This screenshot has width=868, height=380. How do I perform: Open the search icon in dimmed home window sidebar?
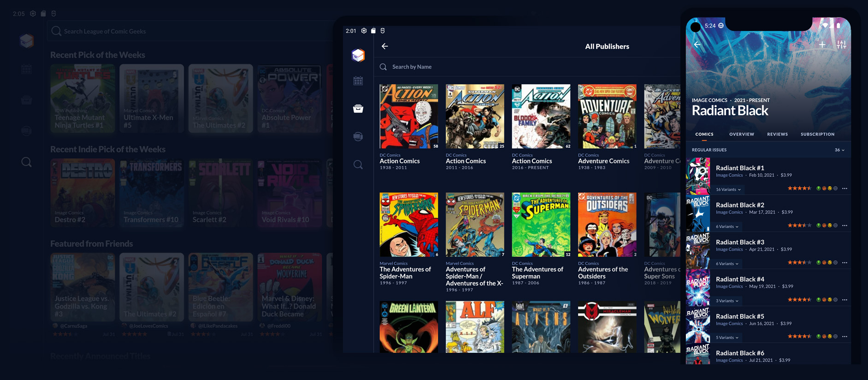(x=27, y=162)
